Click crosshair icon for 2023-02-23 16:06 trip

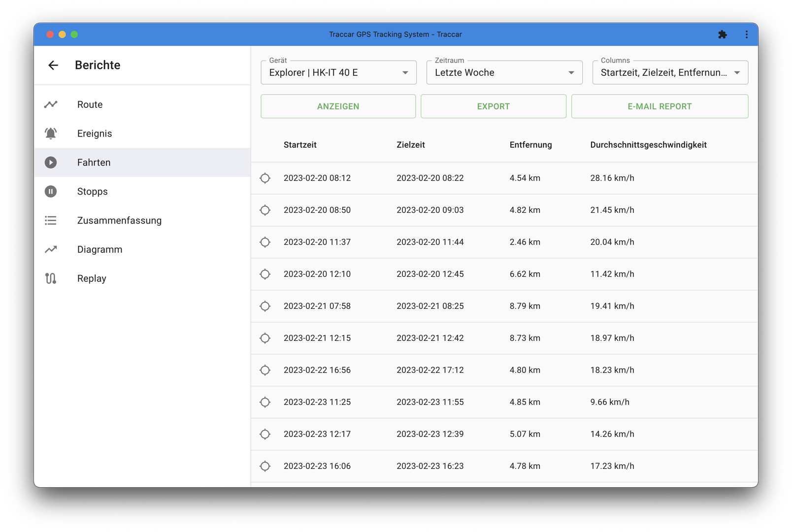(x=265, y=466)
